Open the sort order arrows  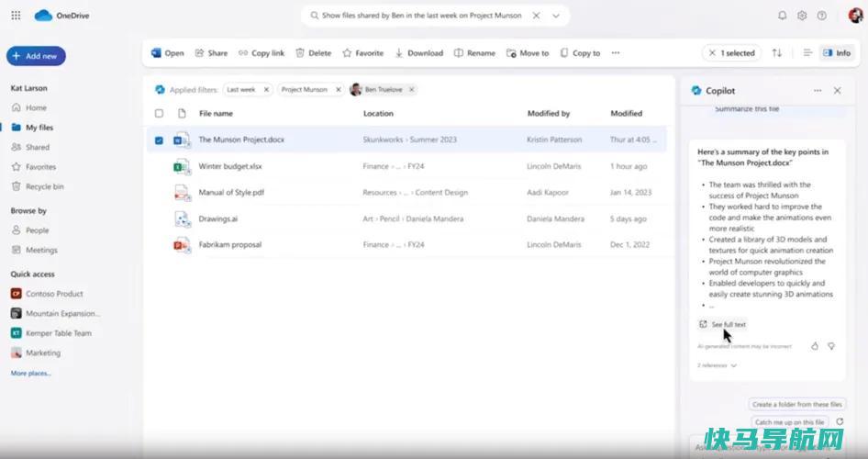777,53
